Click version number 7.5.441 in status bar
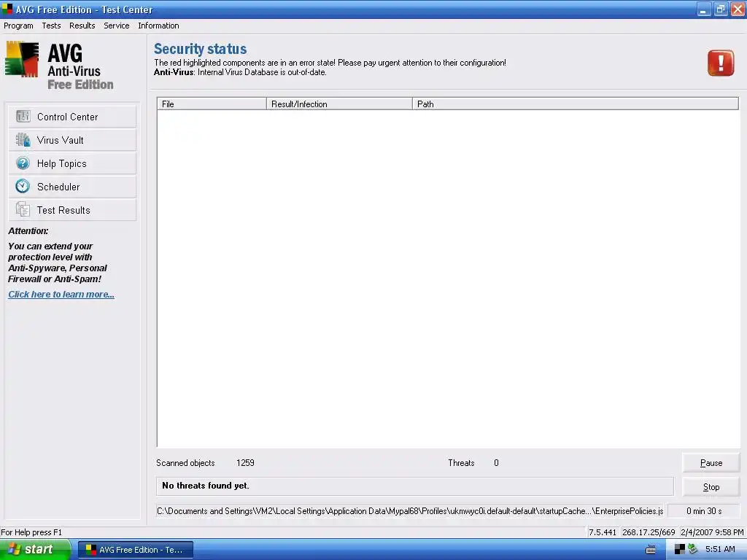The width and height of the screenshot is (747, 560). click(x=602, y=532)
